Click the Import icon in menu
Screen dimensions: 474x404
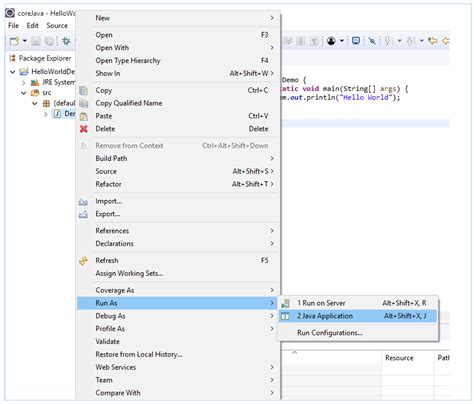click(x=83, y=201)
